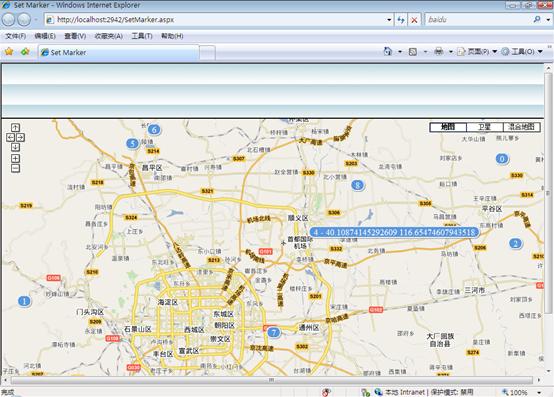Screen dimensions: 554x397
Task: Click the Home toolbar icon
Action: (388, 52)
